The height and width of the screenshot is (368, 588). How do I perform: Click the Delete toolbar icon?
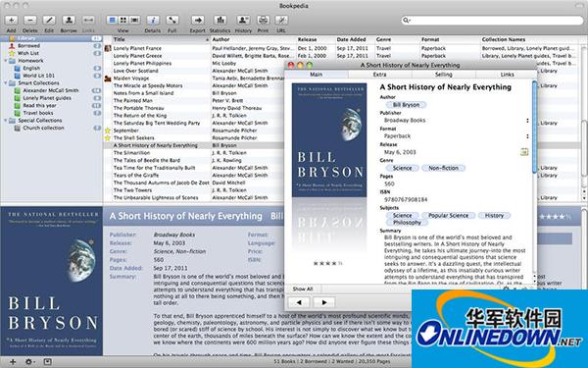[30, 21]
